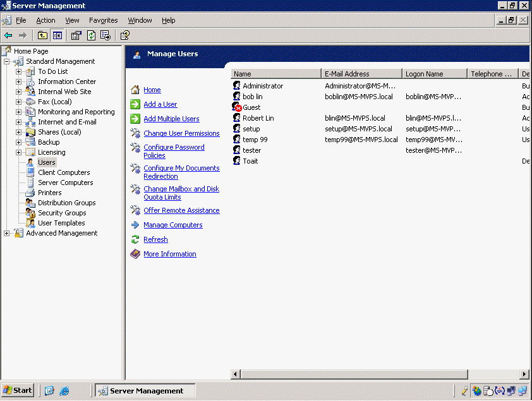The image size is (532, 401).
Task: Expand the Internal Web Site node
Action: click(19, 92)
